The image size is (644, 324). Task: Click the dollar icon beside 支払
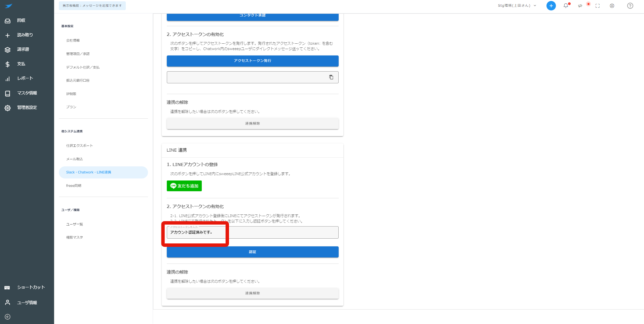coord(7,64)
